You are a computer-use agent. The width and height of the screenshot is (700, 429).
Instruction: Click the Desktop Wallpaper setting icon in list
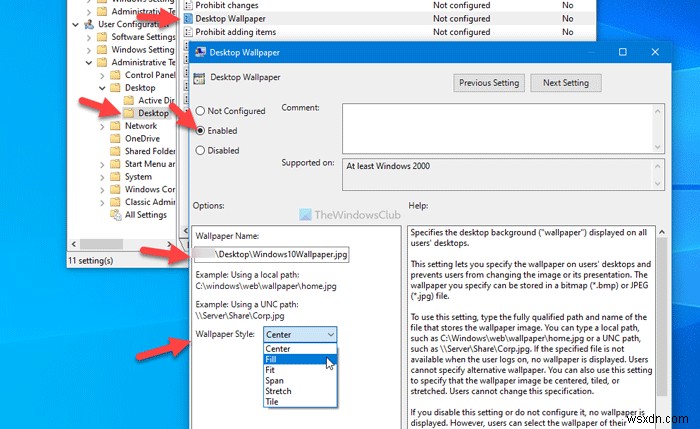pyautogui.click(x=188, y=19)
